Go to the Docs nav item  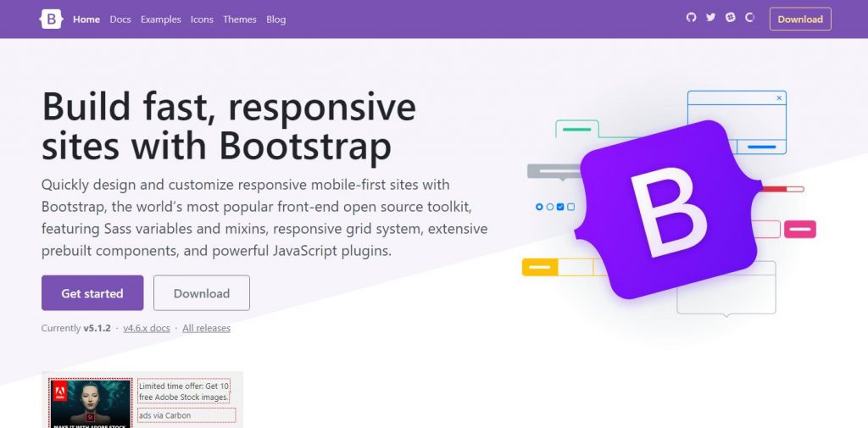[120, 19]
